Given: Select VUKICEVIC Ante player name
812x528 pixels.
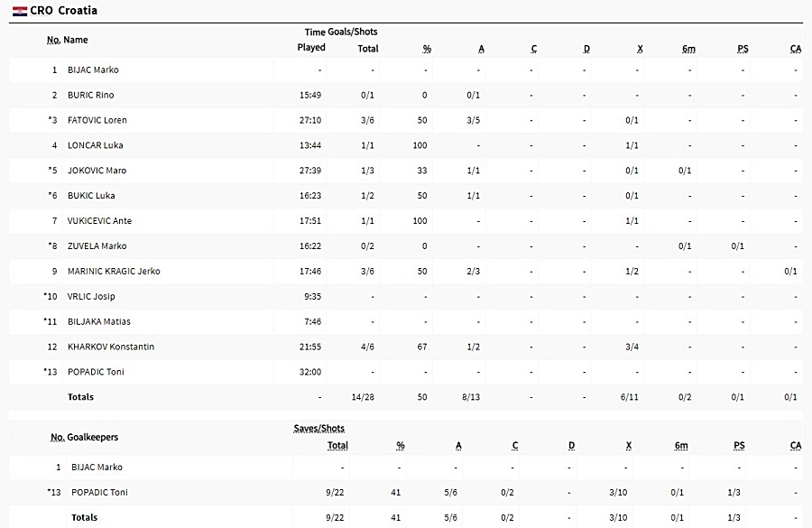Looking at the screenshot, I should [x=99, y=221].
